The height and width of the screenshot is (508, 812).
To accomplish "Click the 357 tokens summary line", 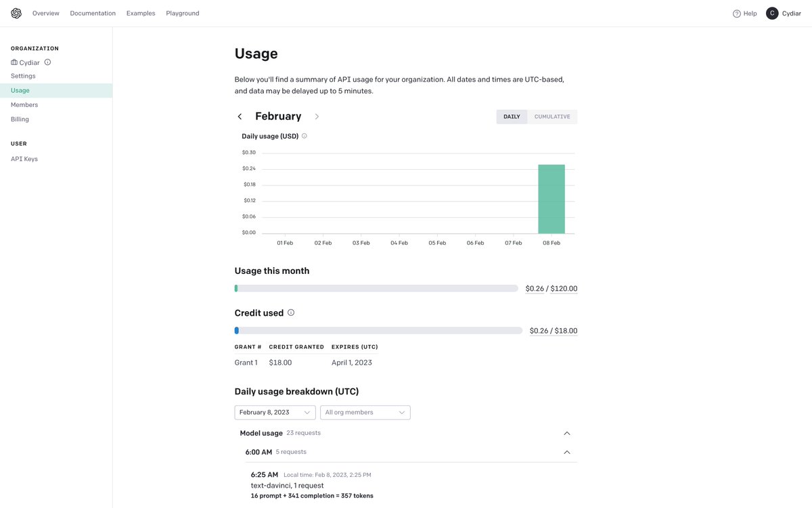I will (x=312, y=496).
